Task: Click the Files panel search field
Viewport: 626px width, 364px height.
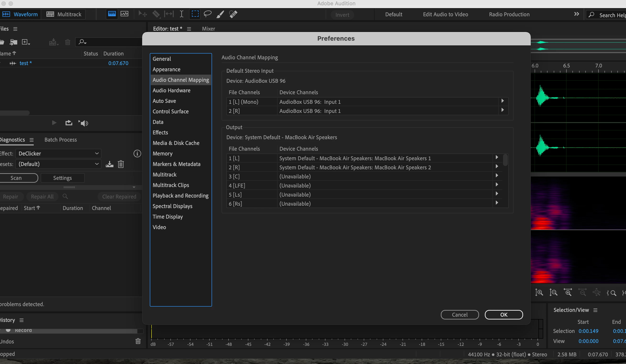Action: click(x=109, y=42)
